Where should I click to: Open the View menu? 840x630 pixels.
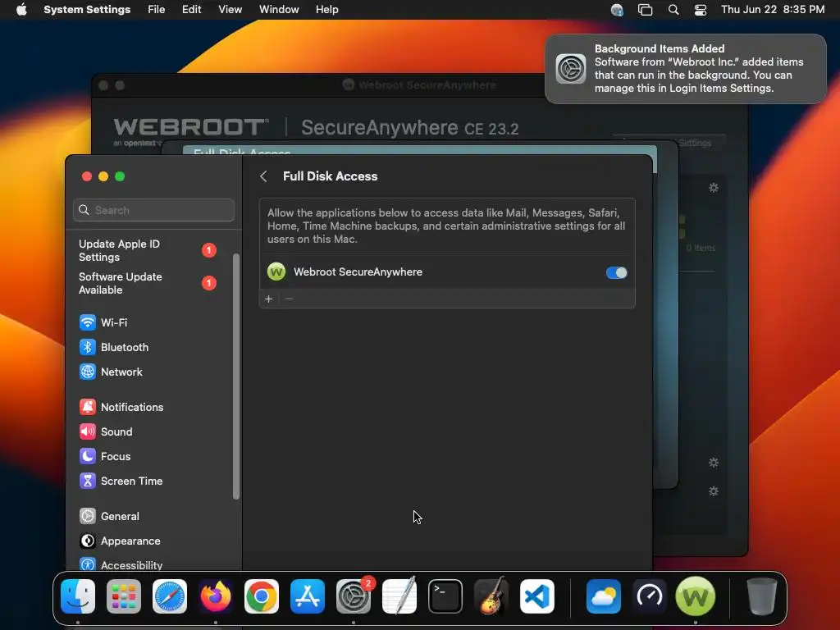(230, 10)
